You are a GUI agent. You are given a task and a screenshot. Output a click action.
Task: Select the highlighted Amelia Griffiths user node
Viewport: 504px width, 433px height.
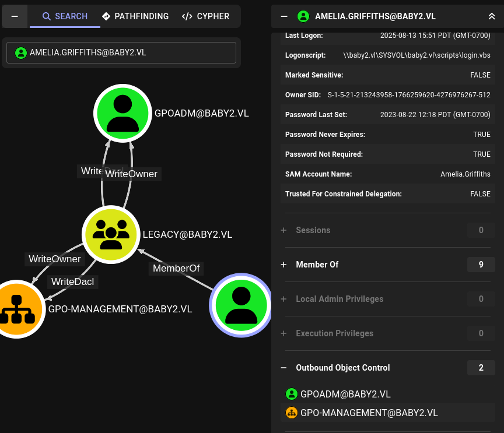[x=240, y=305]
